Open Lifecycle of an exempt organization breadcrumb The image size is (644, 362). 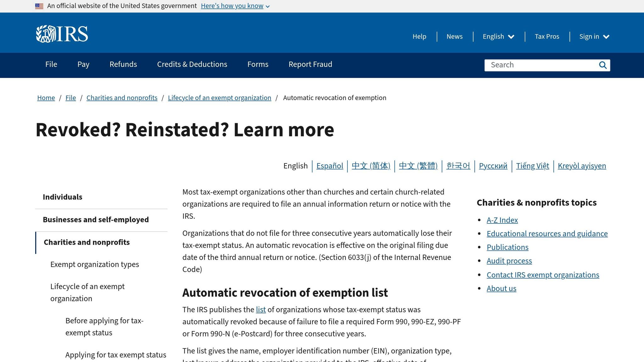(219, 98)
